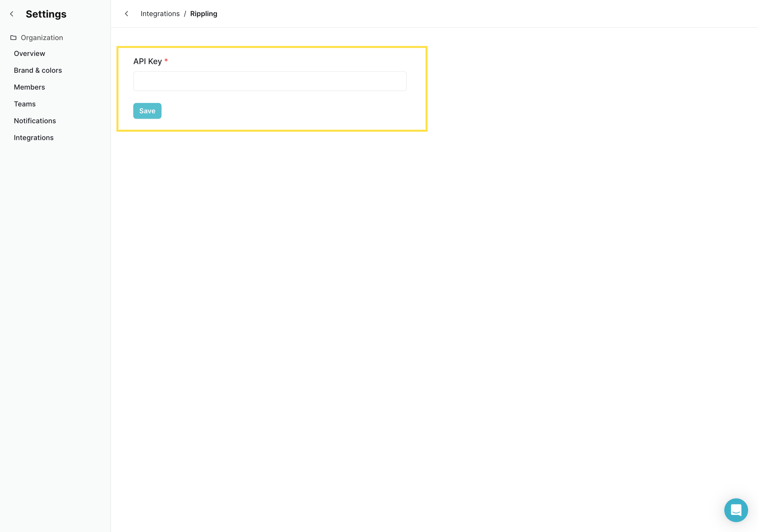
Task: Click the back chevron beside Settings heading
Action: [12, 14]
